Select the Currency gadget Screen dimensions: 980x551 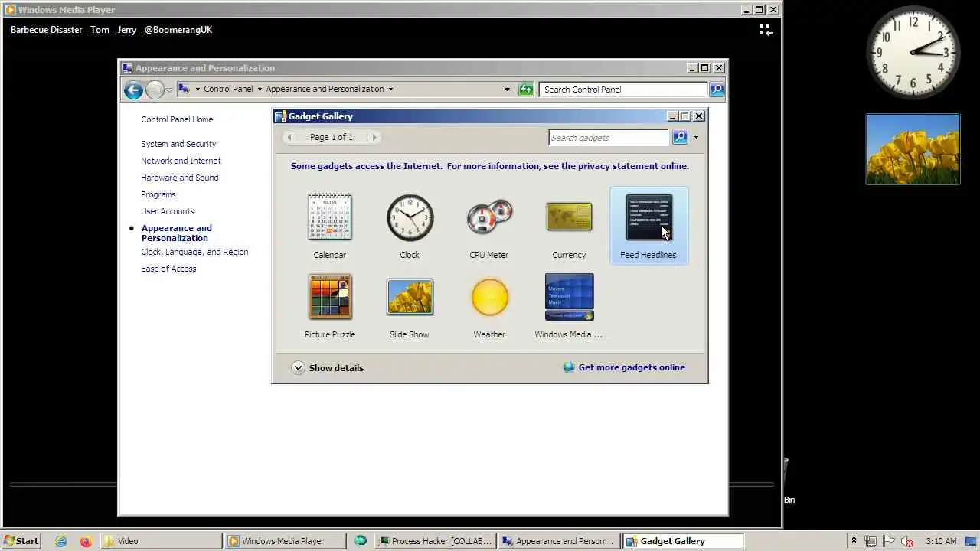tap(569, 217)
